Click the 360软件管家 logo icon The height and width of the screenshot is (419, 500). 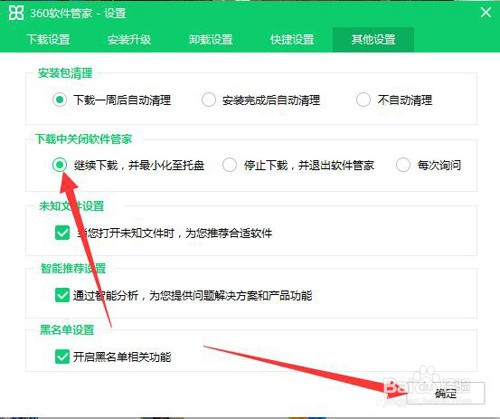click(x=16, y=13)
